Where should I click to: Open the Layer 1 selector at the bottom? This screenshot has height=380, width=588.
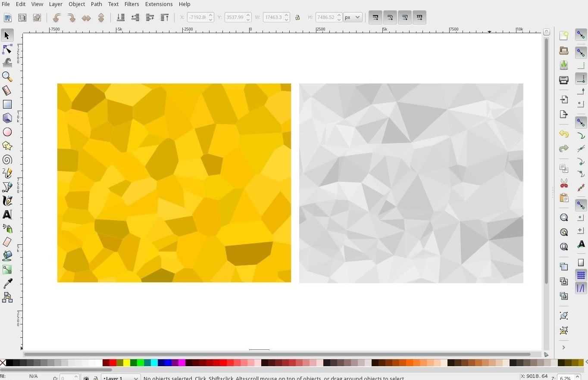tap(121, 377)
